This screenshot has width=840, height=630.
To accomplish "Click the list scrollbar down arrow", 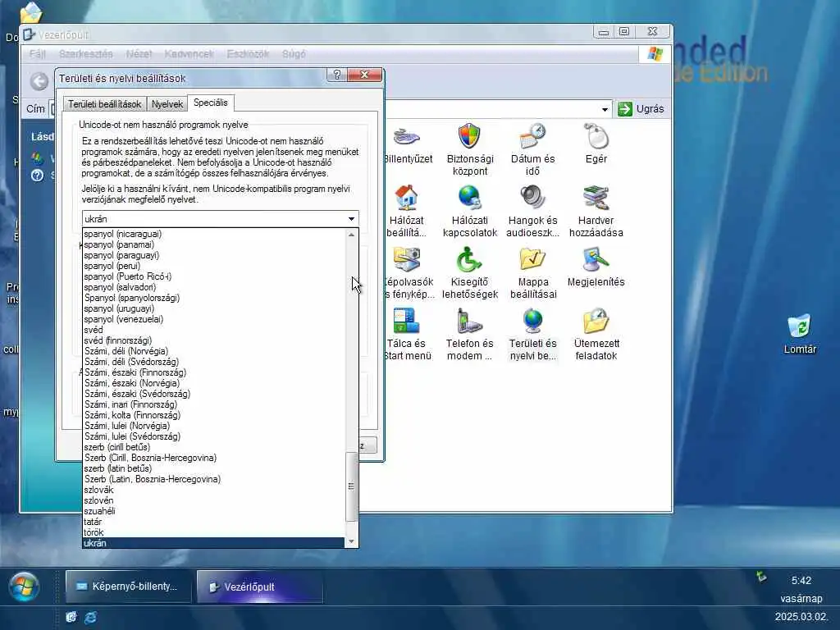I will [x=351, y=541].
